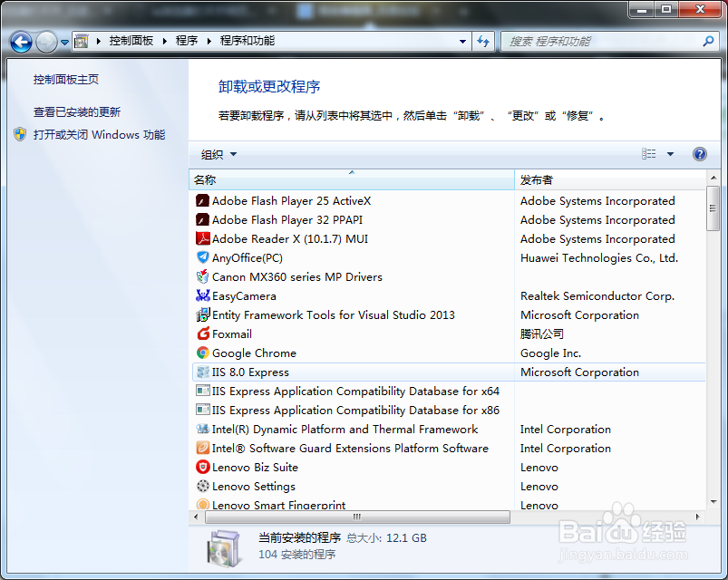
Task: Click 程序和功能 in the breadcrumb
Action: click(x=247, y=41)
